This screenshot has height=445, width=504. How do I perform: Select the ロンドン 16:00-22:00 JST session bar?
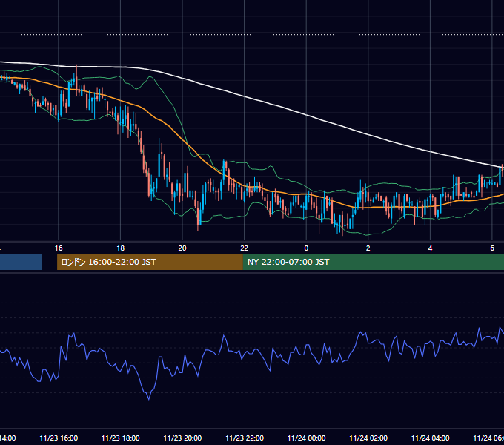pyautogui.click(x=150, y=262)
